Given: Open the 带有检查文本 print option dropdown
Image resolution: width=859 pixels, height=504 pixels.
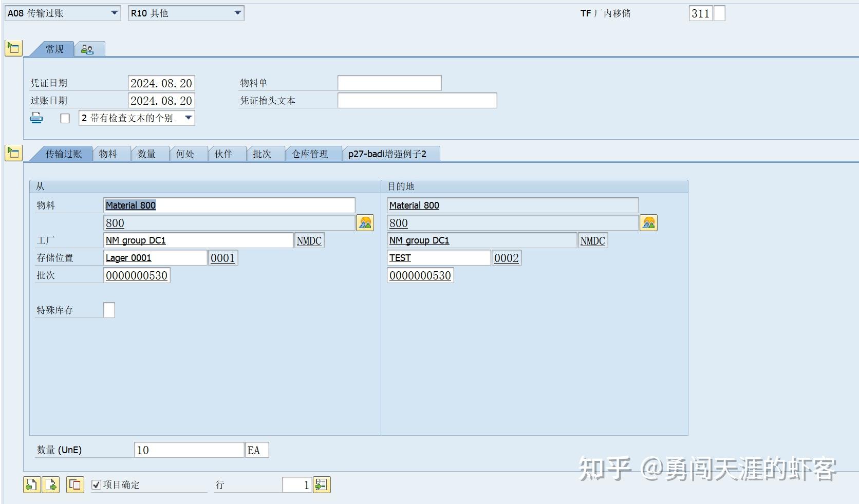Looking at the screenshot, I should (x=188, y=118).
